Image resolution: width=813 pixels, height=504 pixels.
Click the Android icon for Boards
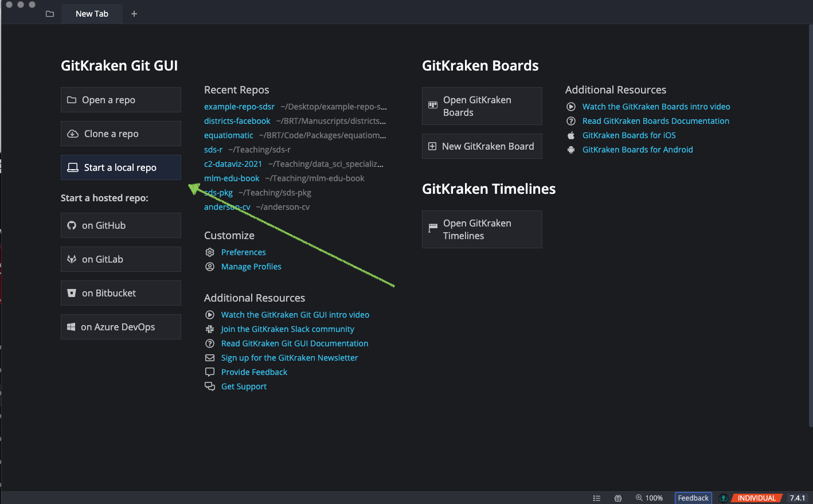(x=571, y=150)
